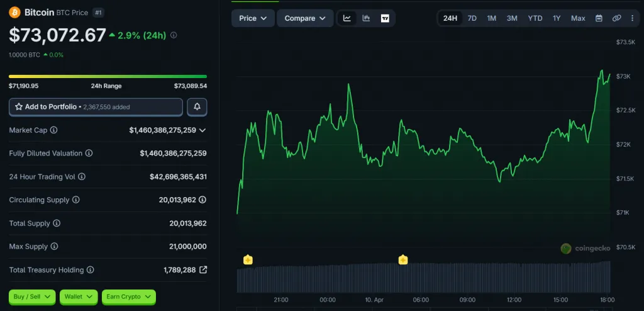Viewport: 644px width, 311px height.
Task: Click the $71,190.95 range low value
Action: (x=24, y=86)
